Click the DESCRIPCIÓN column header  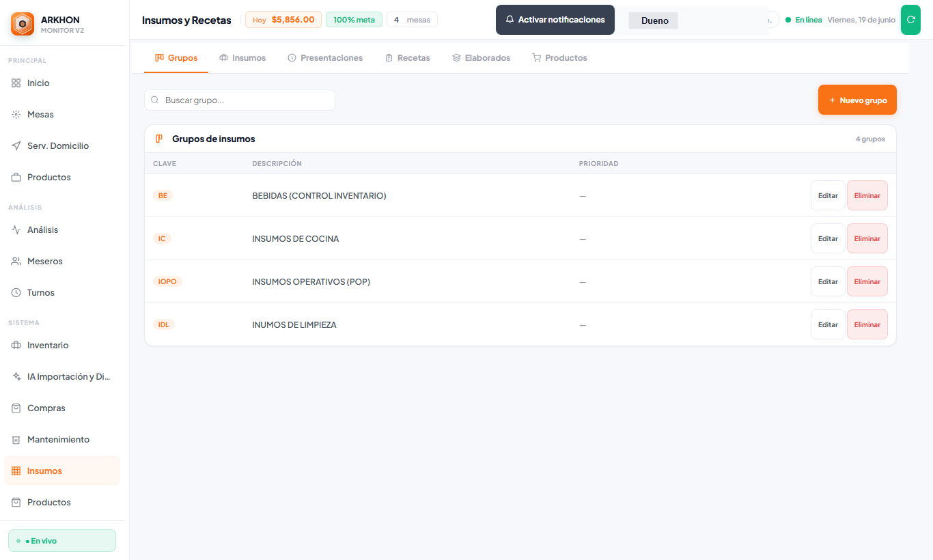277,164
